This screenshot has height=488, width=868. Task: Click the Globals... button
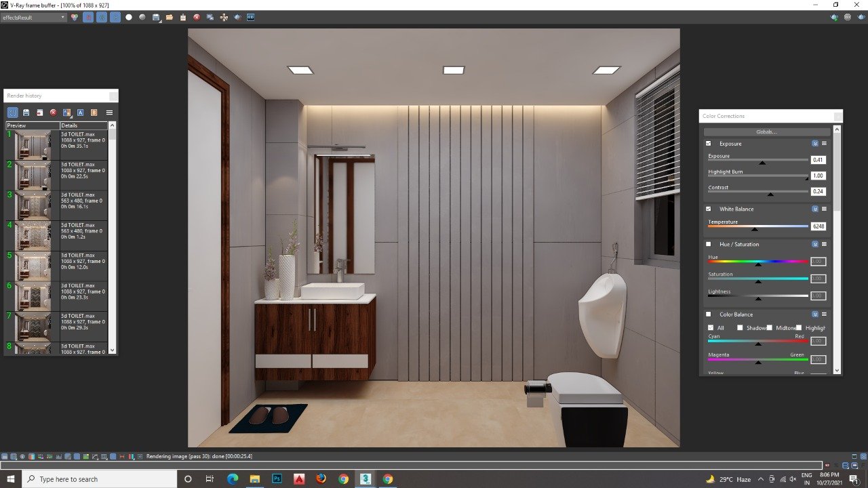coord(766,131)
